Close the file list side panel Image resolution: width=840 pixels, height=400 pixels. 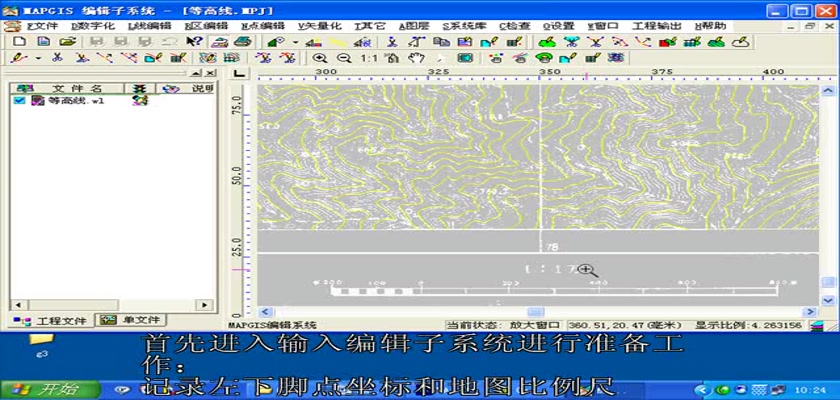[211, 73]
